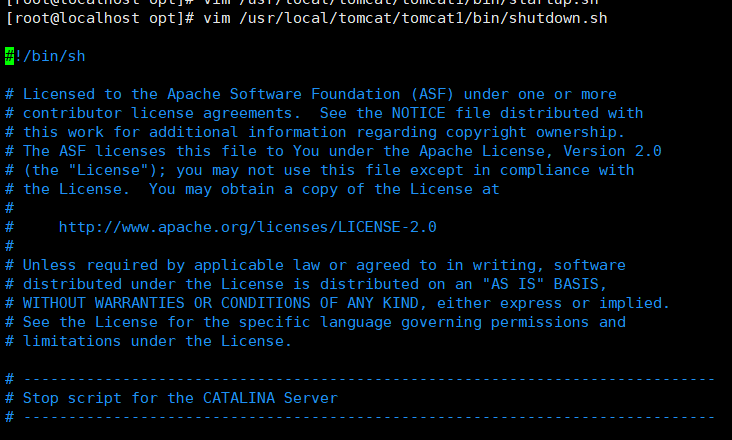Click the line 'See the License for the specific language'

point(315,322)
